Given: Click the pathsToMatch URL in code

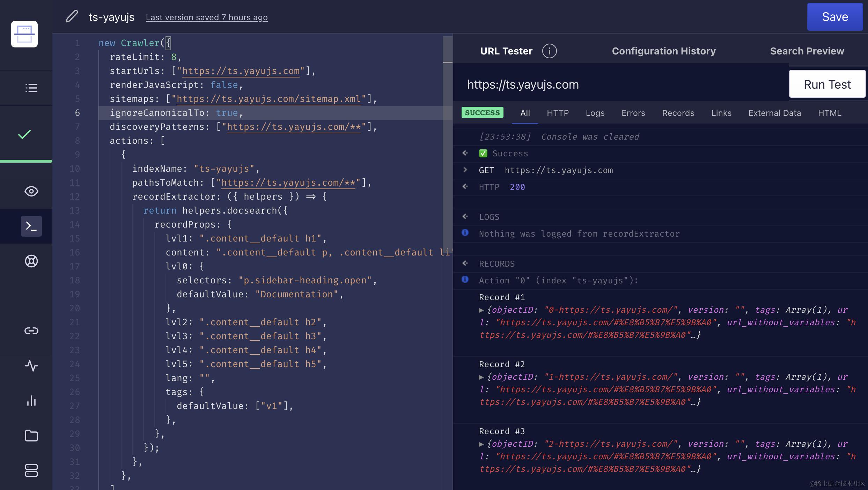Looking at the screenshot, I should [288, 183].
